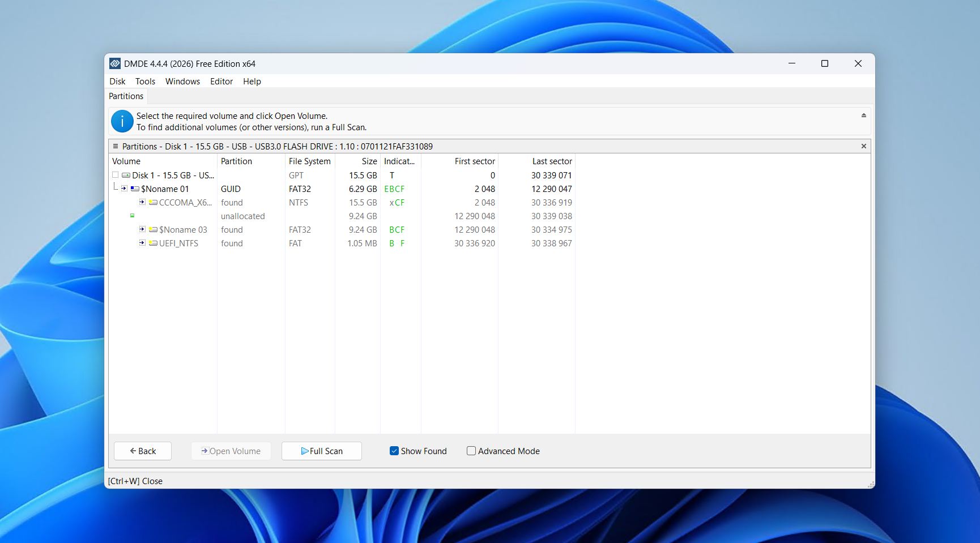Click the folder icon next to UEFI_NTFS

click(152, 243)
